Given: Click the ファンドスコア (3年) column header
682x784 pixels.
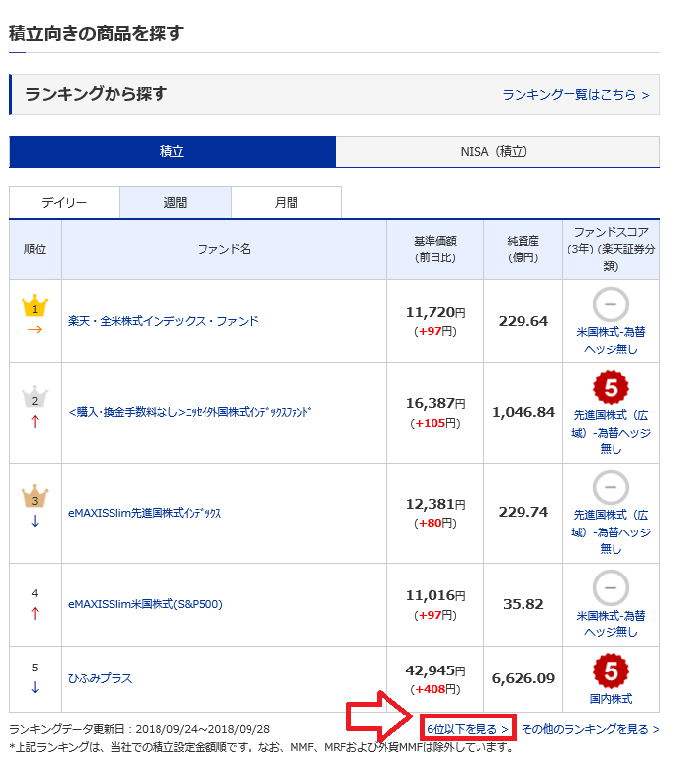Looking at the screenshot, I should coord(611,249).
